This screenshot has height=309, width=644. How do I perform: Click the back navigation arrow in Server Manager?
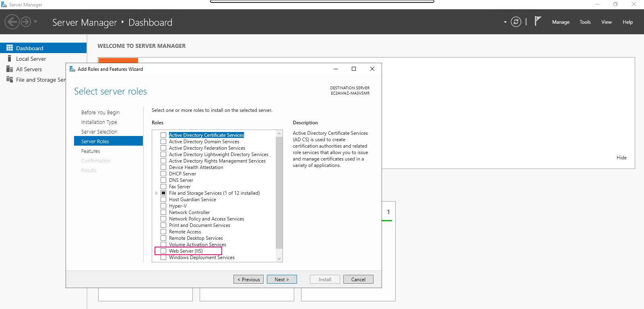(x=12, y=22)
